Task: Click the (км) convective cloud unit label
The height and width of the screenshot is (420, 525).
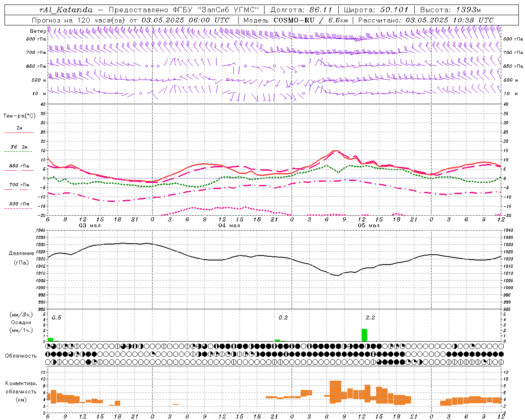Action: tap(21, 399)
